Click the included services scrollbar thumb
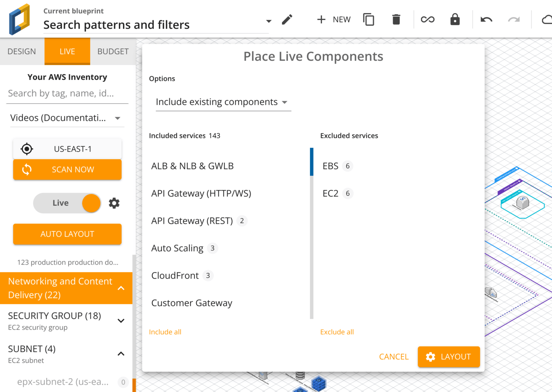 click(311, 162)
